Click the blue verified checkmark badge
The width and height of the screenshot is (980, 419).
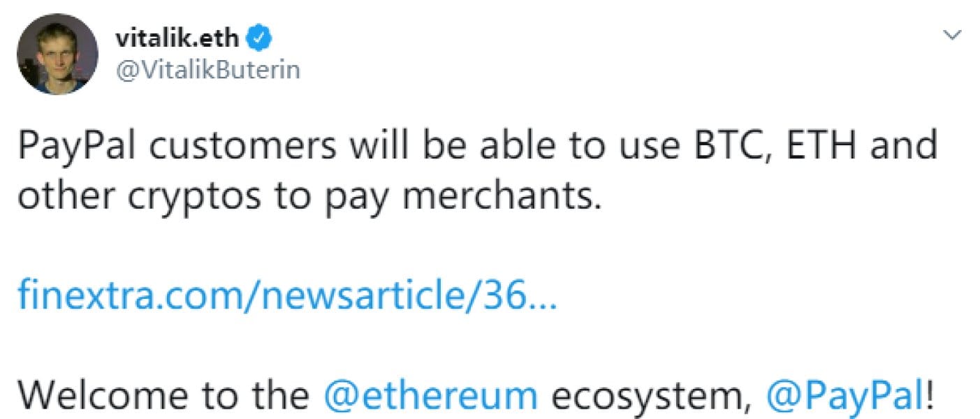click(x=259, y=37)
